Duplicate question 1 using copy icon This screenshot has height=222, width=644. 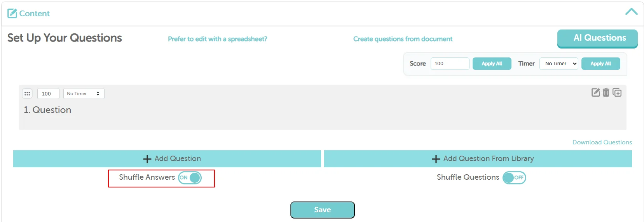617,92
